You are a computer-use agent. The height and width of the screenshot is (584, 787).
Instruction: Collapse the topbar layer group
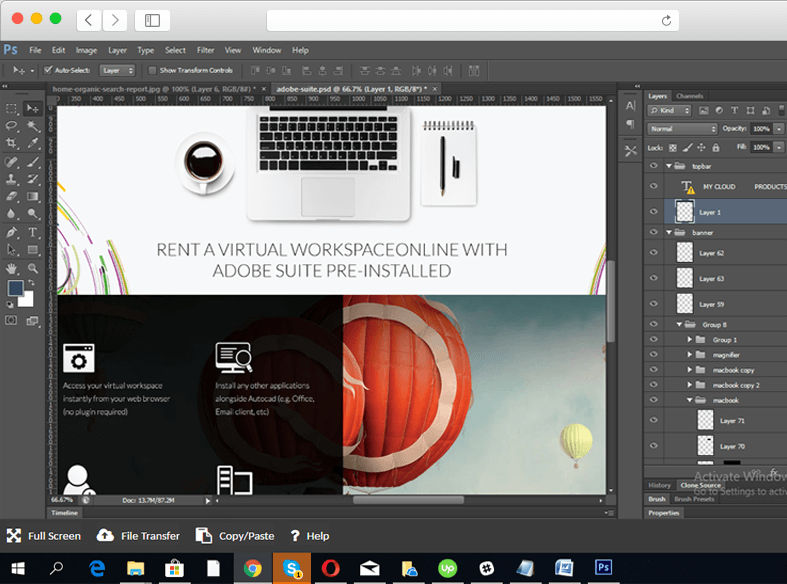click(669, 166)
